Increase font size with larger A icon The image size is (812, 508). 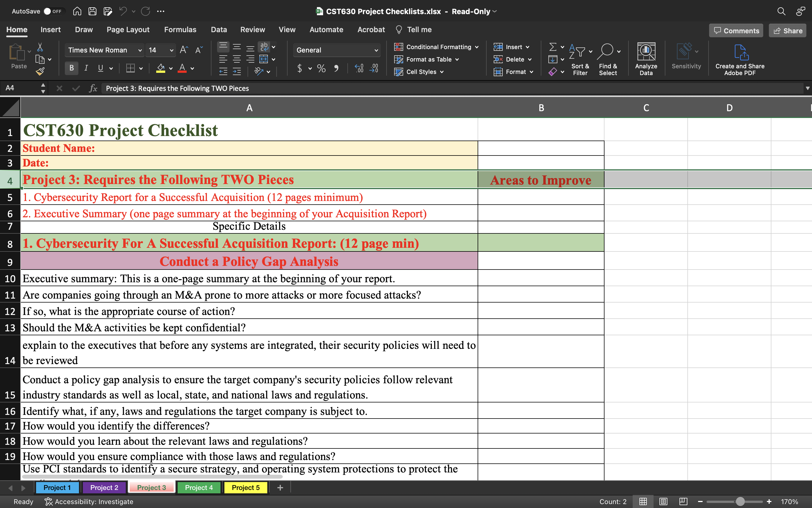click(184, 50)
